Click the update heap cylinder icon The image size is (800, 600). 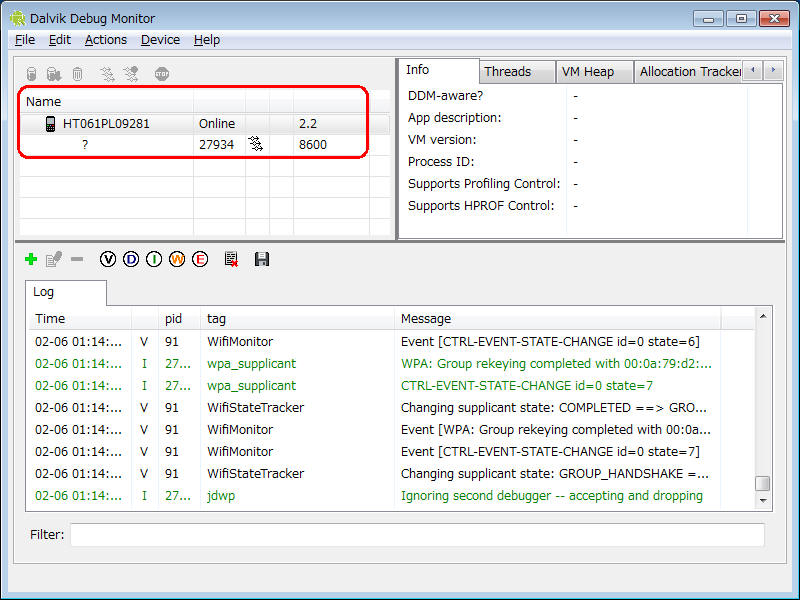(31, 74)
